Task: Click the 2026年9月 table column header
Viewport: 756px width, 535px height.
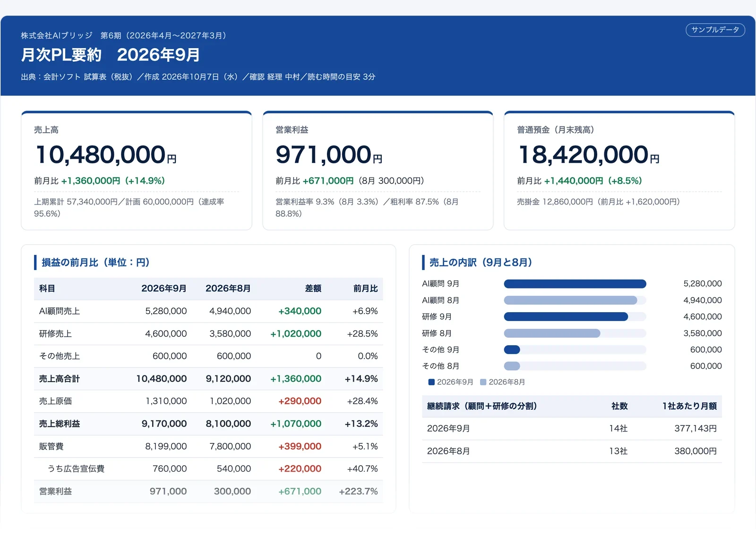Action: [x=164, y=289]
